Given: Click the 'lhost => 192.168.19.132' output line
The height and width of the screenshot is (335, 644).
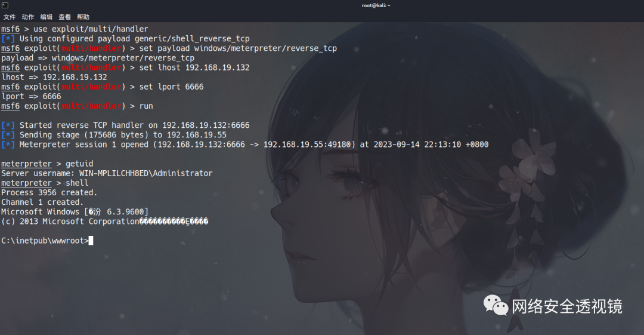Looking at the screenshot, I should (54, 77).
